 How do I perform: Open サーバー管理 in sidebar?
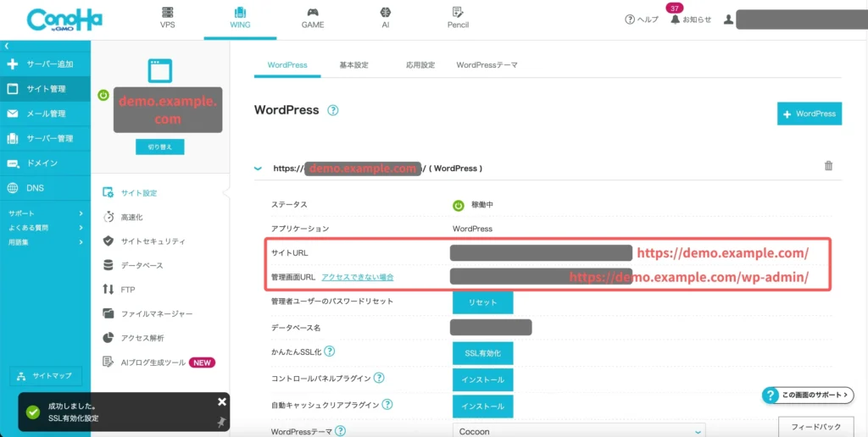46,138
